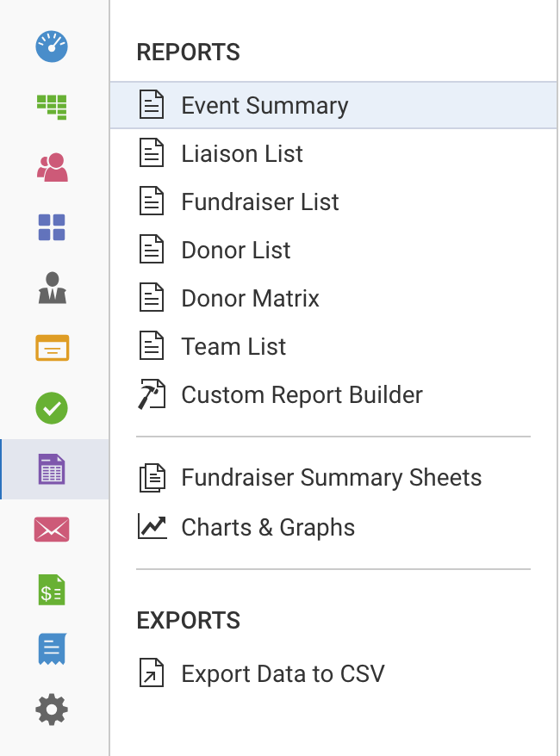This screenshot has height=756, width=560.
Task: Open the yellow card payments icon
Action: coord(52,348)
